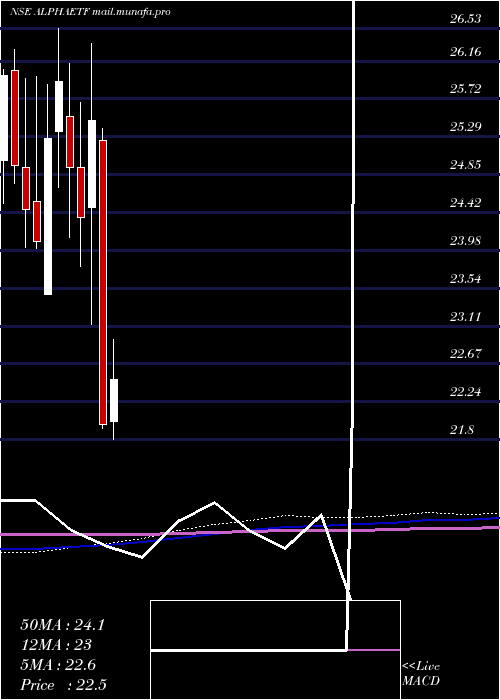The height and width of the screenshot is (700, 500).
Task: Click the 23.98 price axis label
Action: pyautogui.click(x=466, y=242)
